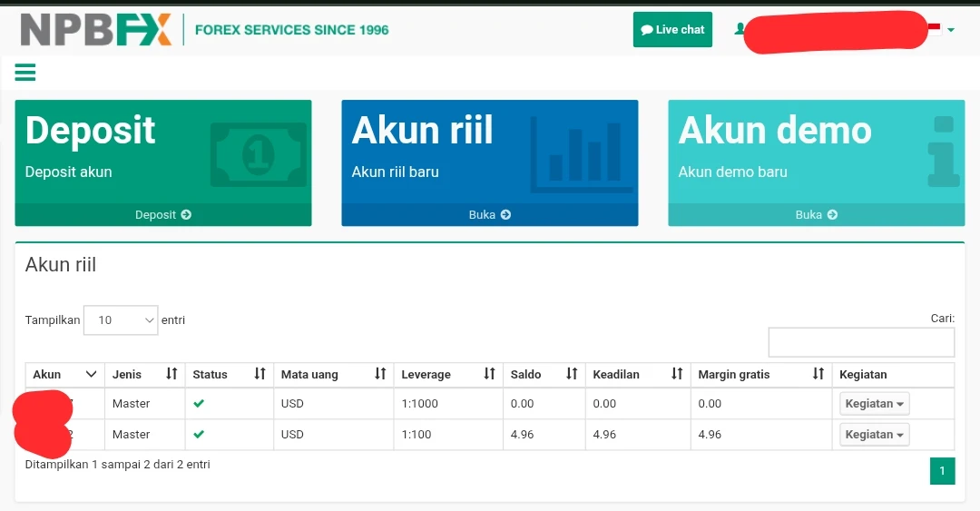Click the info icon in Akun demo card
Image resolution: width=980 pixels, height=511 pixels.
(944, 152)
